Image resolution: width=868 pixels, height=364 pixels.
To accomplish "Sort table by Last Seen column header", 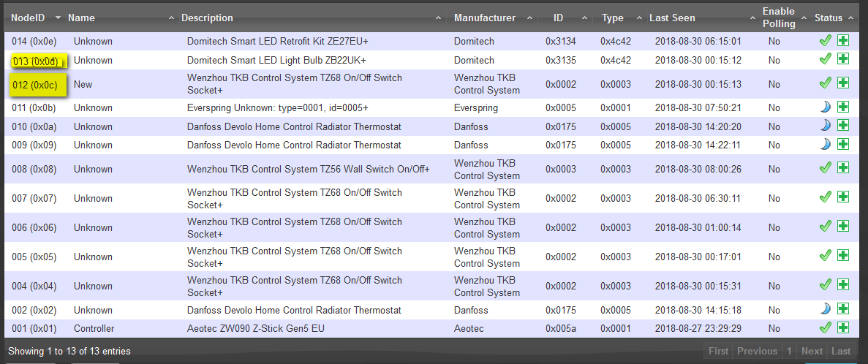I will click(x=703, y=18).
